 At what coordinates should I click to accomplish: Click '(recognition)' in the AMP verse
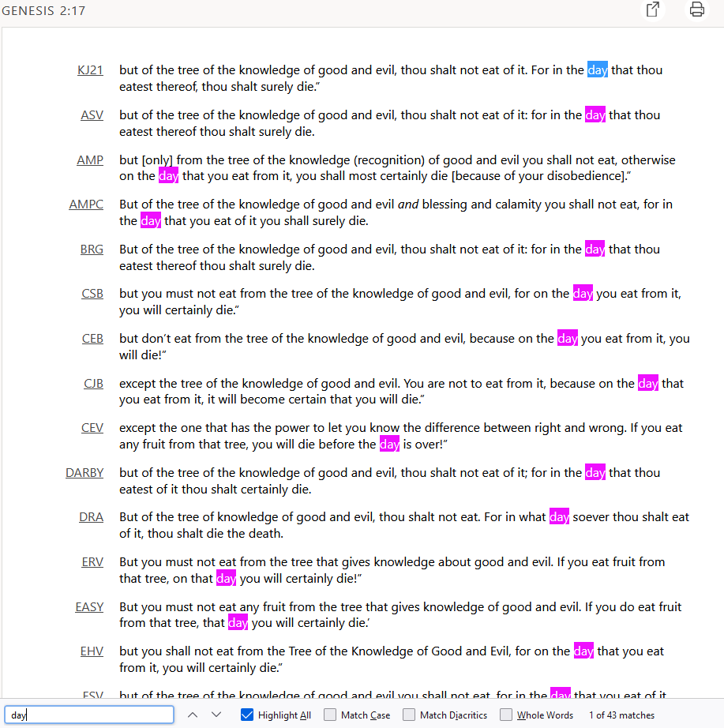389,160
